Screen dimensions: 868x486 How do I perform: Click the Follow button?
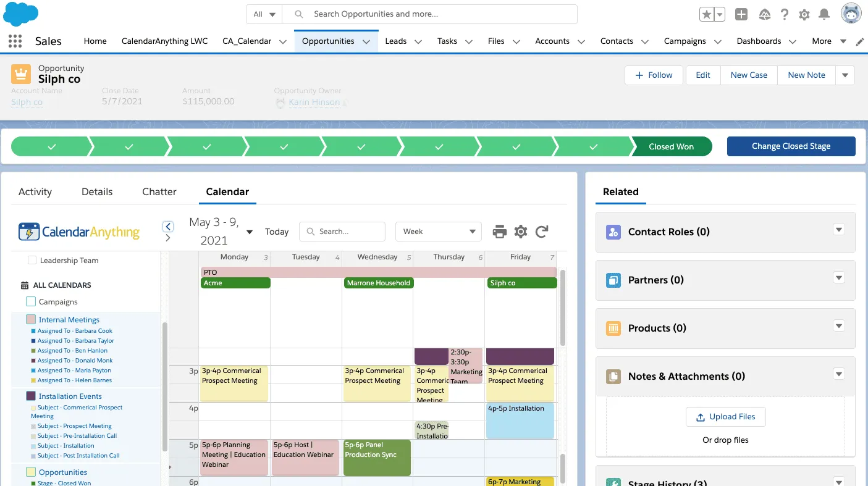pyautogui.click(x=654, y=75)
